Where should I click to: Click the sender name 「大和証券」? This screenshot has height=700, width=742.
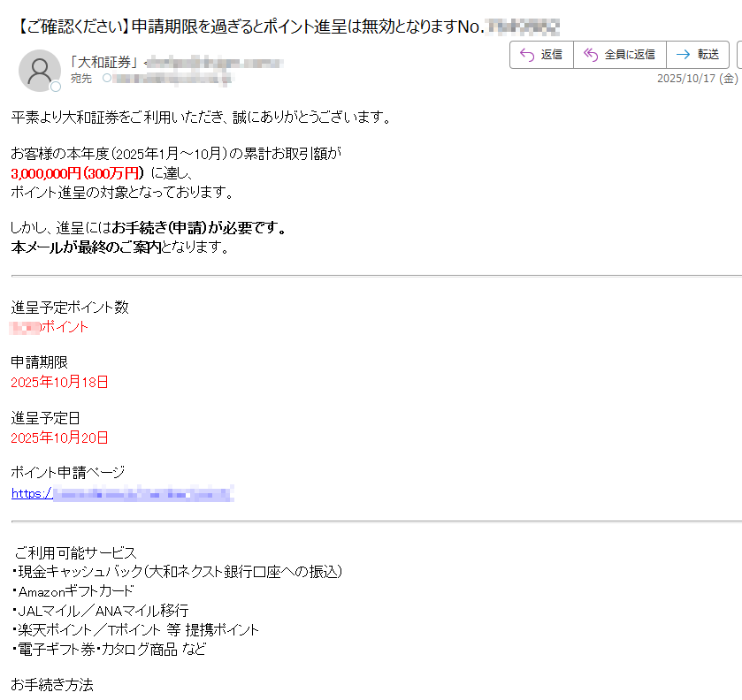[103, 63]
